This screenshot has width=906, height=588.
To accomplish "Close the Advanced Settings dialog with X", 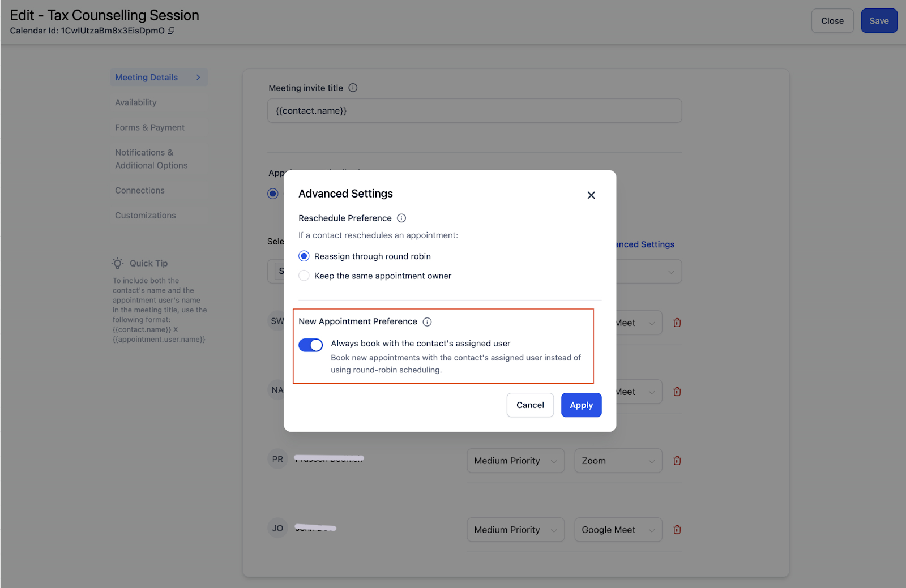I will [x=591, y=195].
